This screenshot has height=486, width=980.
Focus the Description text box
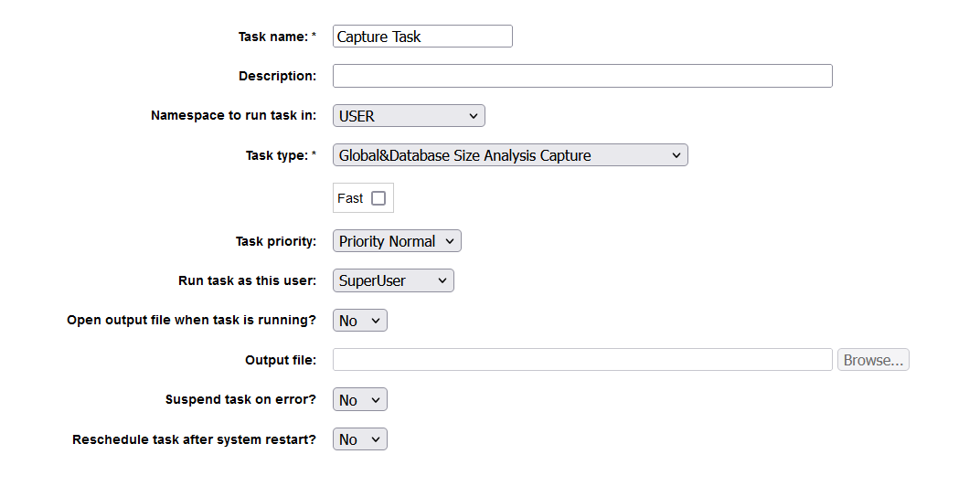[582, 76]
